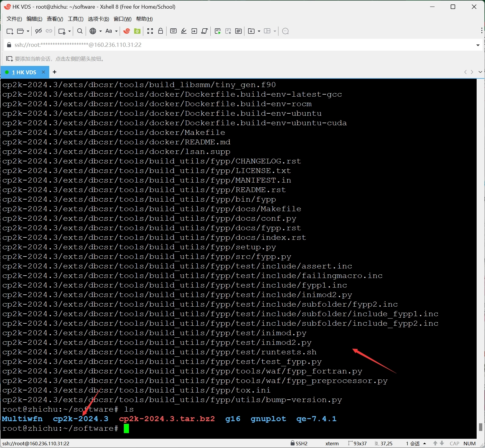Click the speech bubble help icon
This screenshot has height=448, width=485.
click(x=285, y=31)
